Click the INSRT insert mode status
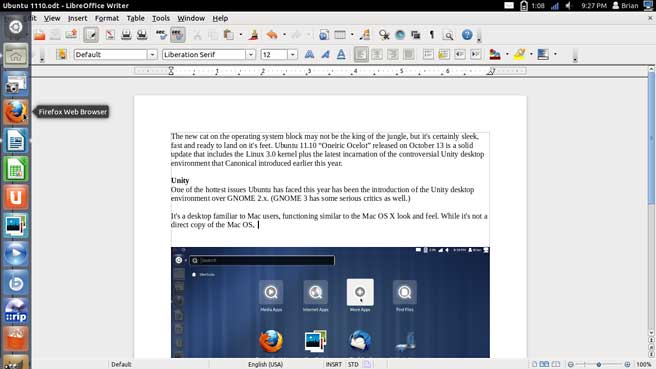 tap(333, 364)
